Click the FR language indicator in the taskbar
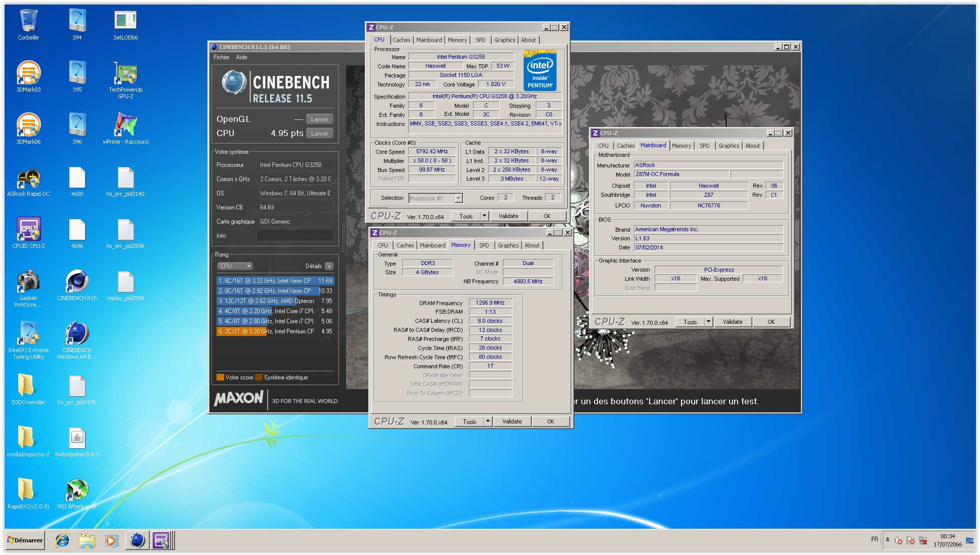 pyautogui.click(x=874, y=539)
